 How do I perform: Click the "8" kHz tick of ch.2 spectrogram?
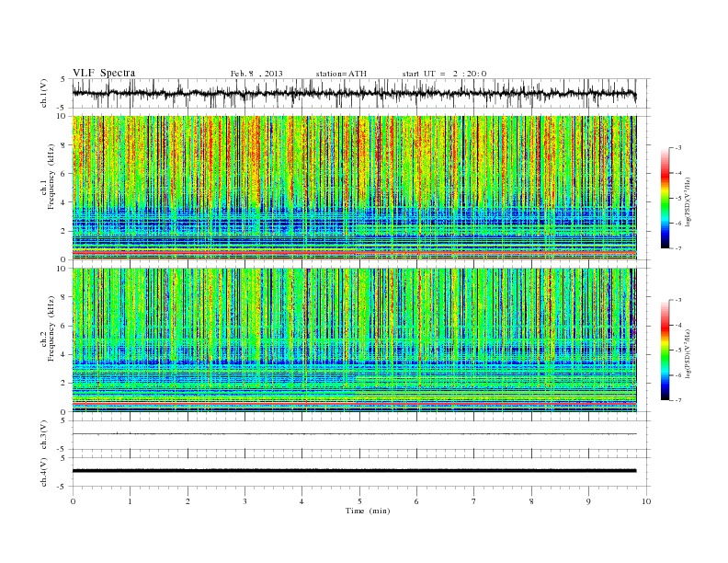point(63,297)
